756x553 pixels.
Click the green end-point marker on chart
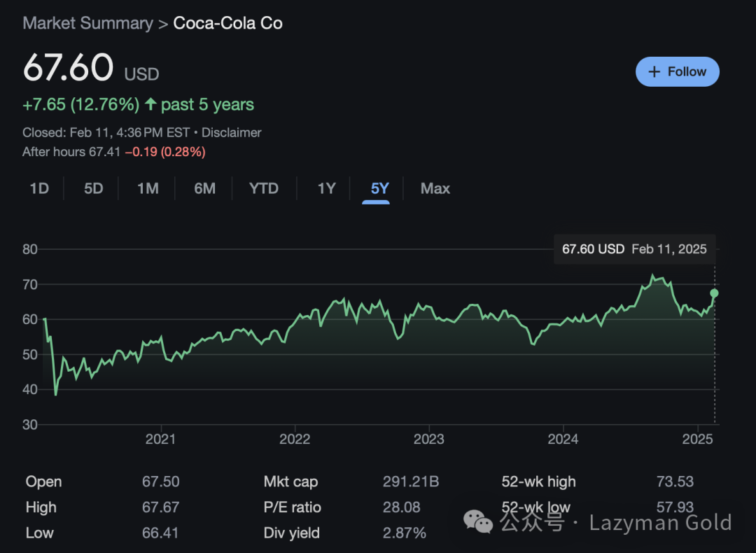click(714, 293)
